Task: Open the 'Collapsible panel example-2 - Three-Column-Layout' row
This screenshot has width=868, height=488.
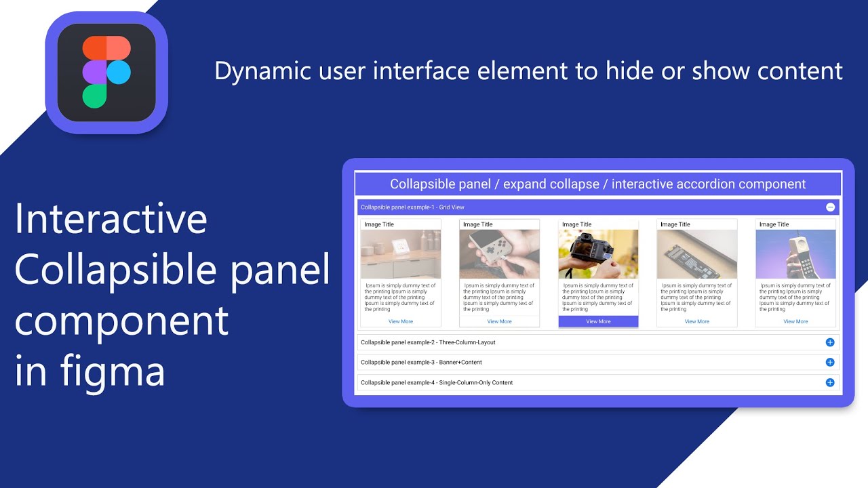Action: tap(598, 342)
